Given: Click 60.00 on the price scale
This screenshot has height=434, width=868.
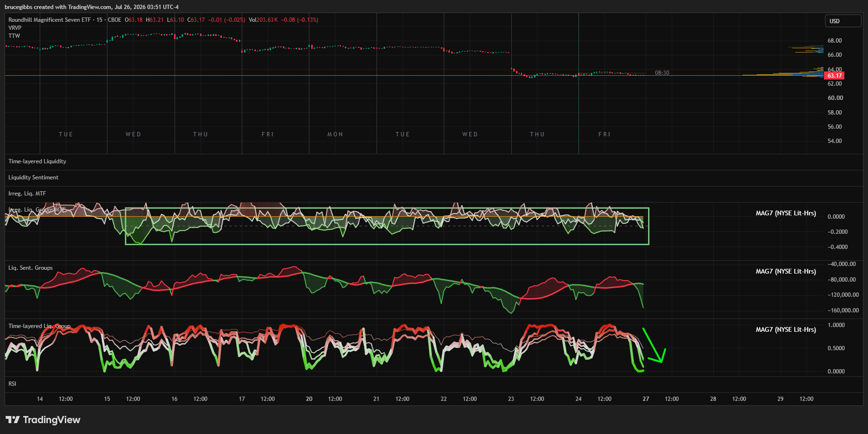Looking at the screenshot, I should pos(835,98).
